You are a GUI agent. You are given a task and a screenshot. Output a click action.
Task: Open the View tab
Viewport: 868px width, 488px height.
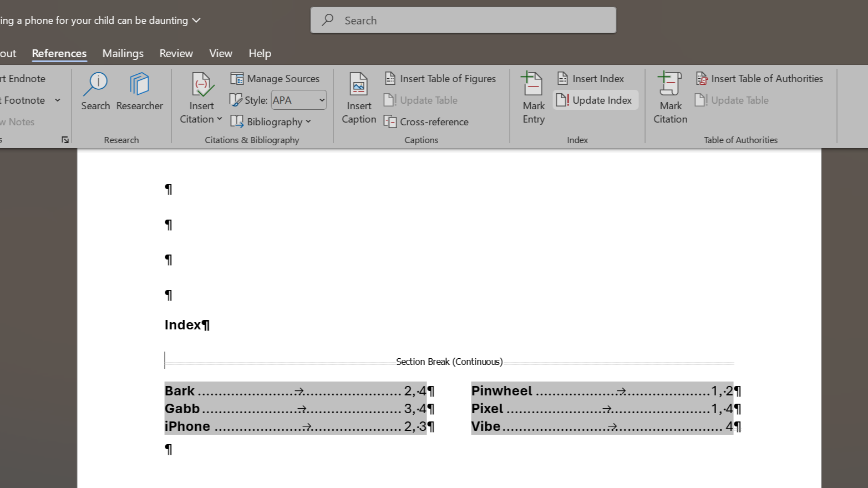point(220,53)
